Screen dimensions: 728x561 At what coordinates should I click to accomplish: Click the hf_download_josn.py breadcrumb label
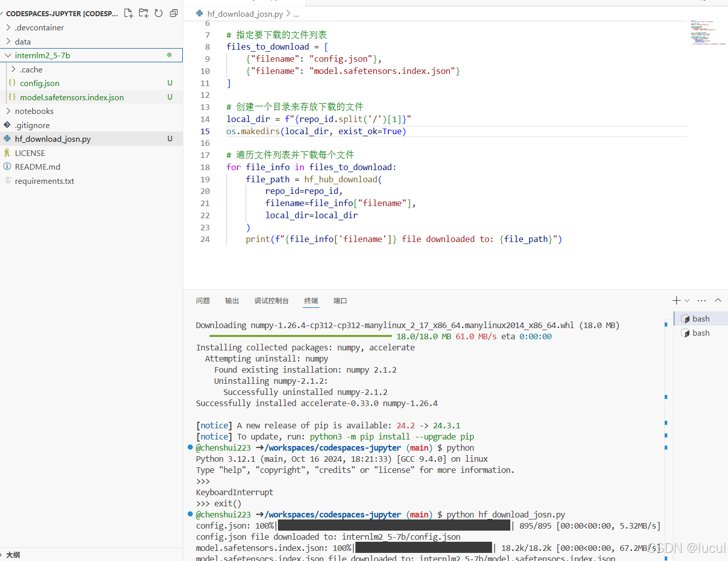coord(245,14)
